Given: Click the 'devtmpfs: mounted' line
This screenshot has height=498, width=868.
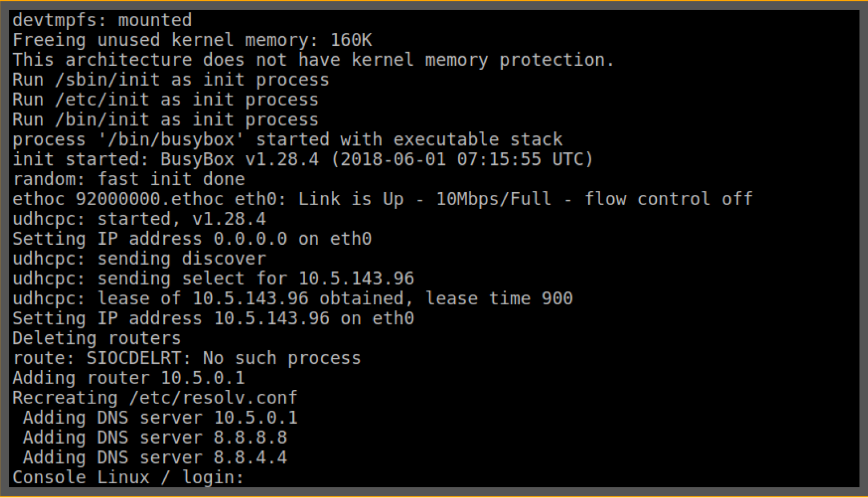Looking at the screenshot, I should coord(102,20).
